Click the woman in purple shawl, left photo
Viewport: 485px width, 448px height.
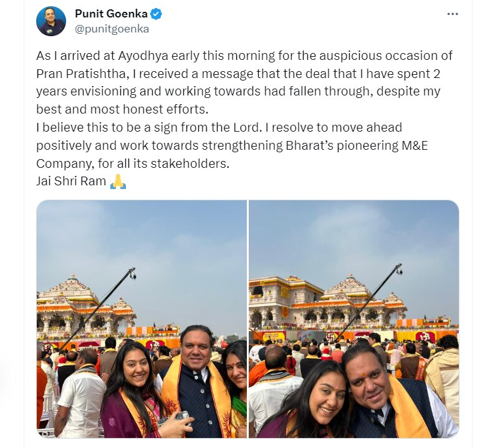tap(136, 392)
